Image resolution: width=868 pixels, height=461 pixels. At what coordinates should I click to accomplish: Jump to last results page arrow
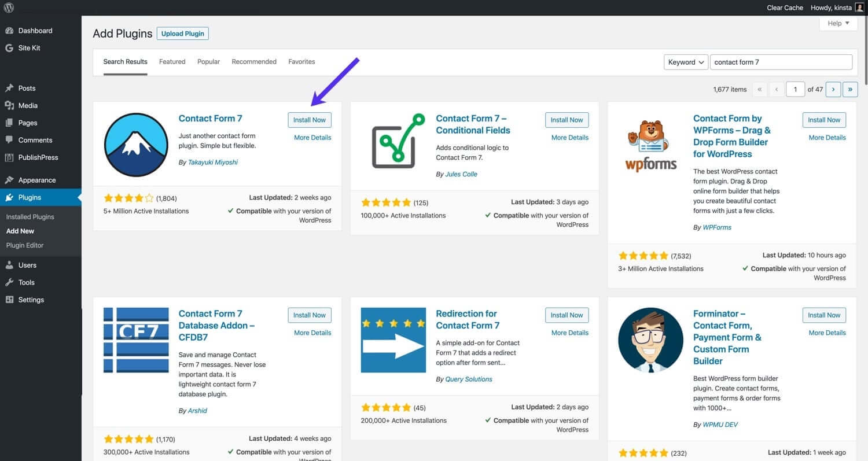pos(850,89)
